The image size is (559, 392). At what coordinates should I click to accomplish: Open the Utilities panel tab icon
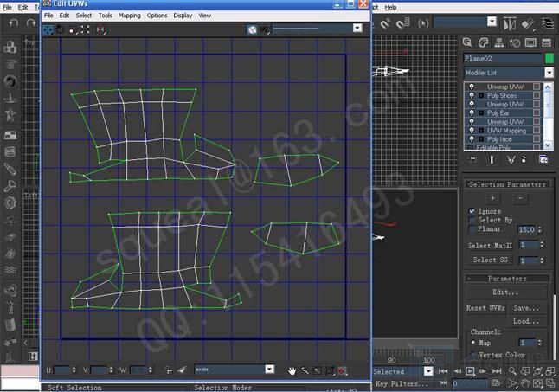547,42
